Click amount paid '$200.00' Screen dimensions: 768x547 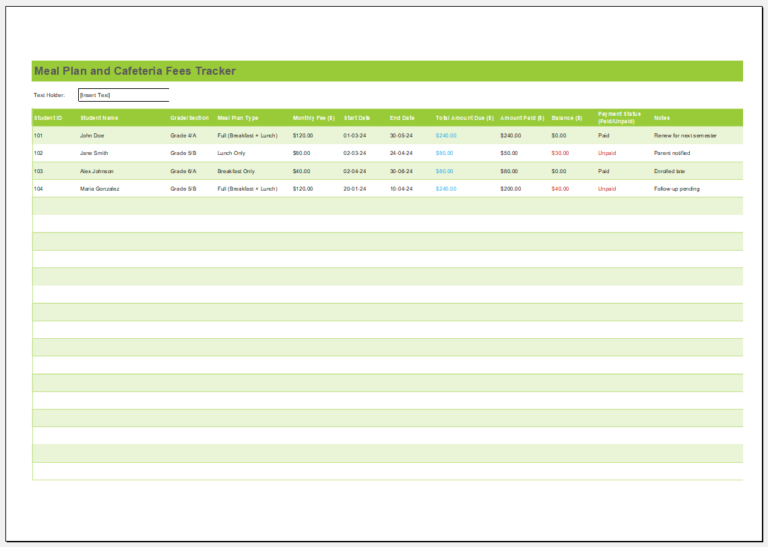[x=510, y=189]
